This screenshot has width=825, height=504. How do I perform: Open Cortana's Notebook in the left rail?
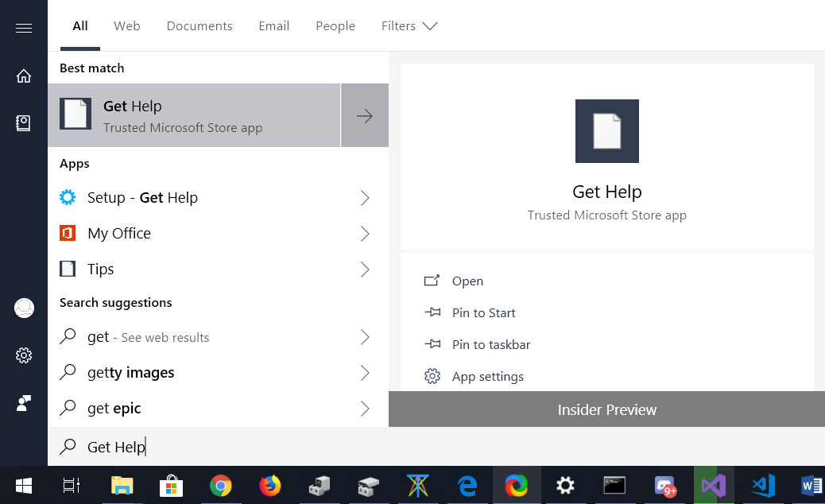coord(23,122)
